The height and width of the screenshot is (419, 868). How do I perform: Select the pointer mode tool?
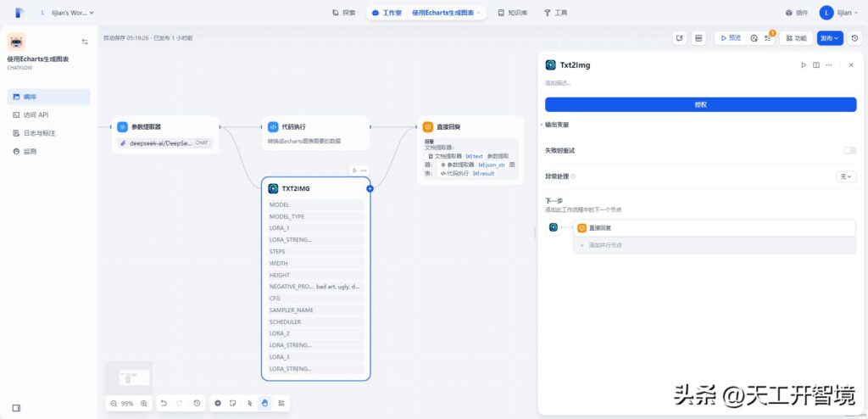[x=249, y=404]
